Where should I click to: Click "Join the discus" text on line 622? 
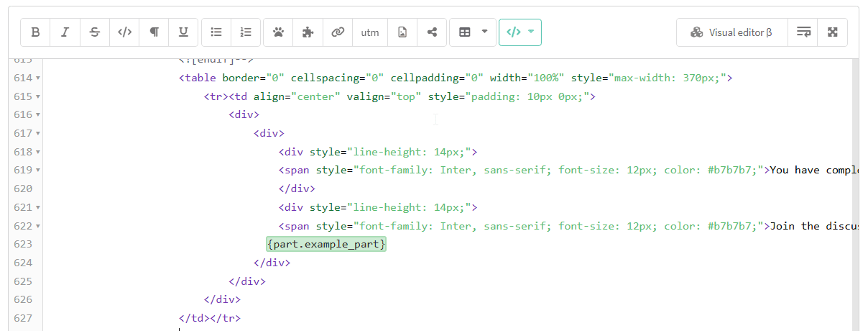click(x=814, y=226)
